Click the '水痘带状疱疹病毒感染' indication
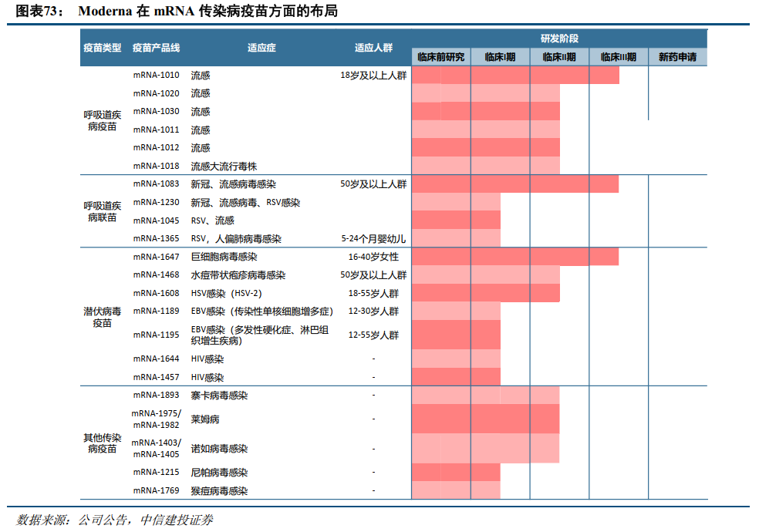Image resolution: width=759 pixels, height=532 pixels. [x=238, y=275]
